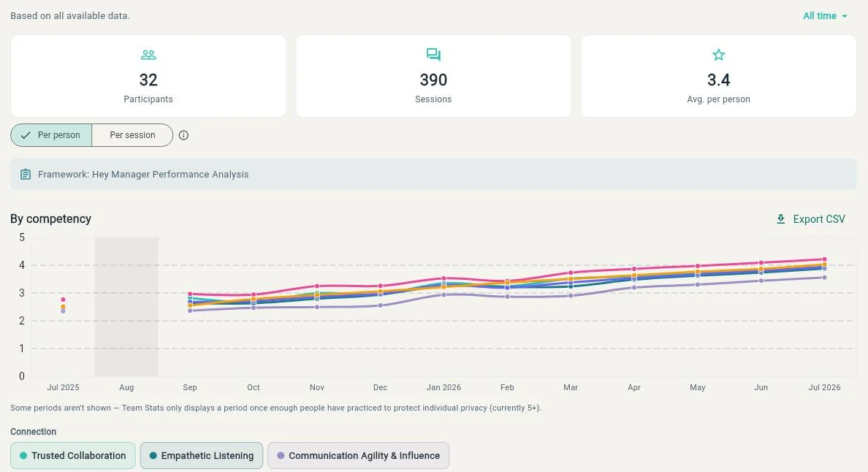Screen dimensions: 868x472
Task: Click the Connection category label
Action: pos(33,432)
